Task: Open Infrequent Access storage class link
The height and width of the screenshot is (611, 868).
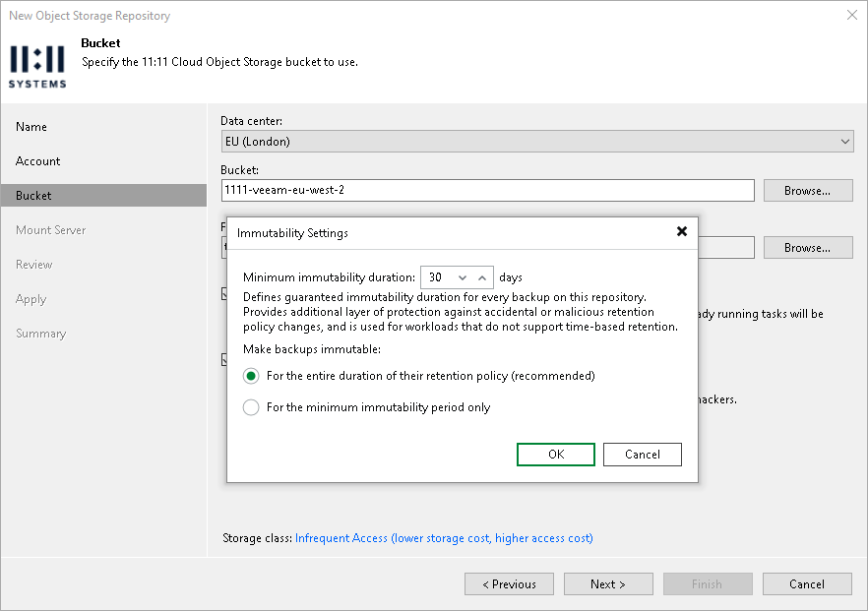Action: [x=444, y=538]
